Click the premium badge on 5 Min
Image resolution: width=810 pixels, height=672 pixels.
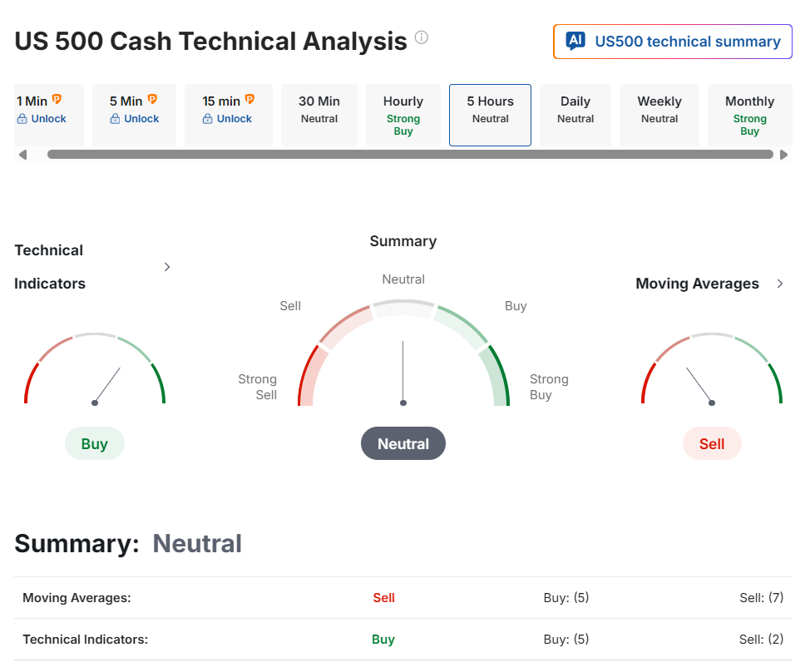152,100
